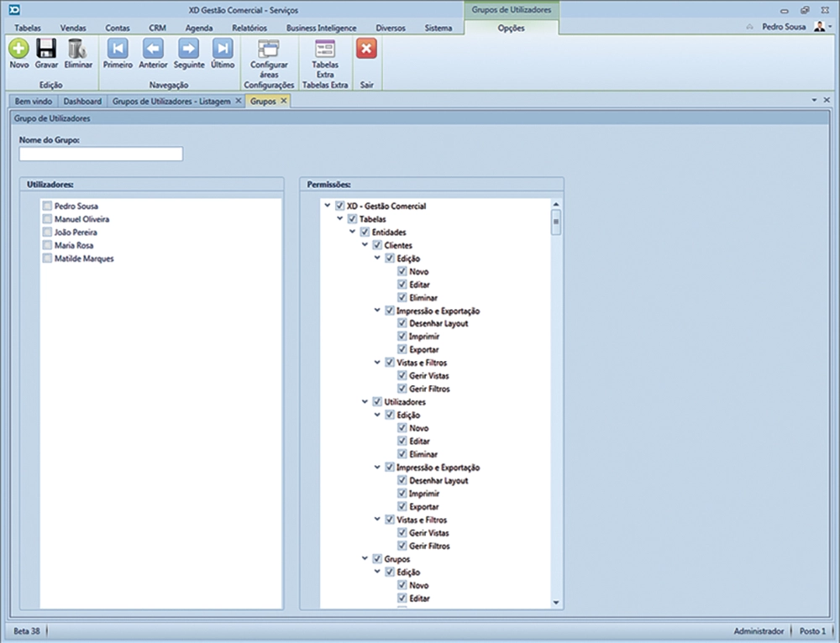Image resolution: width=840 pixels, height=643 pixels.
Task: Click the Gravar floppy disk icon
Action: tap(46, 49)
